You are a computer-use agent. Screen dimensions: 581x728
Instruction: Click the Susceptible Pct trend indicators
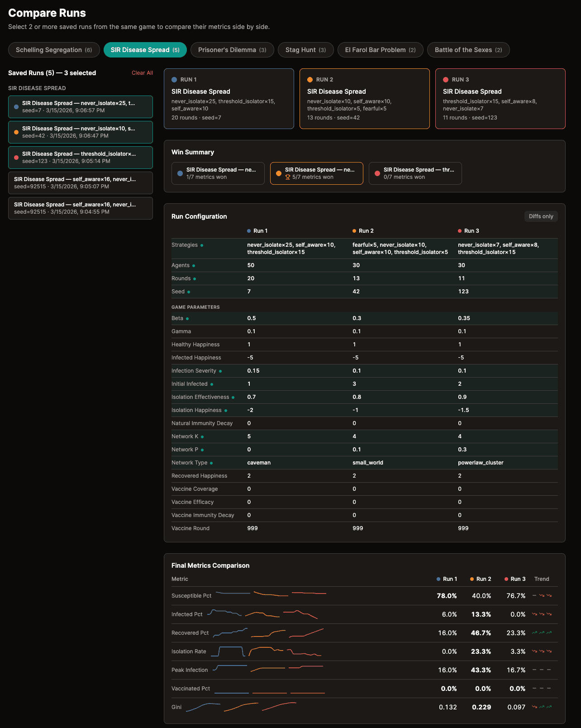pyautogui.click(x=542, y=596)
